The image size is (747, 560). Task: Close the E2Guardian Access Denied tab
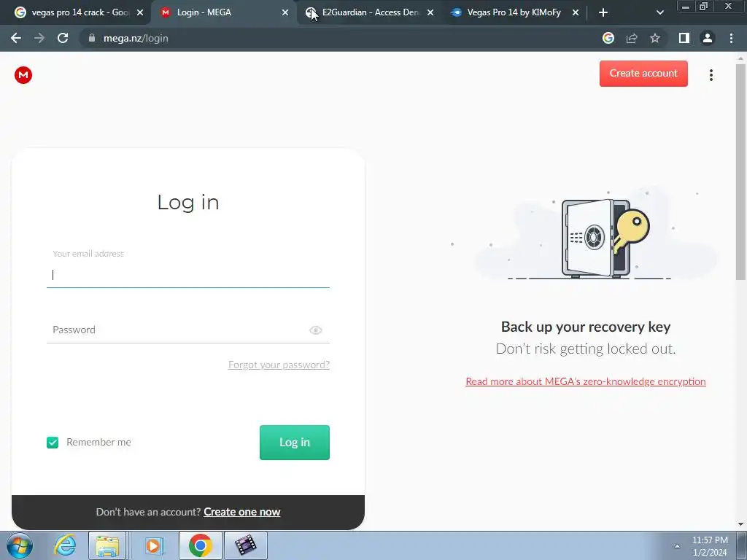tap(430, 12)
